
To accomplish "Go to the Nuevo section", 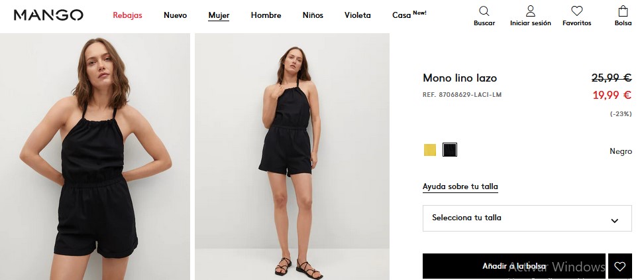I will [175, 15].
